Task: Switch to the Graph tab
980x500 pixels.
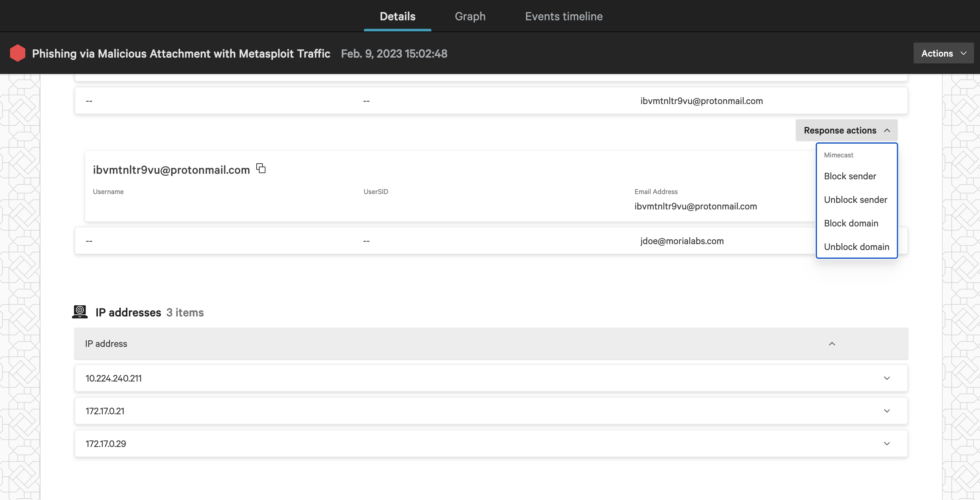Action: (x=470, y=16)
